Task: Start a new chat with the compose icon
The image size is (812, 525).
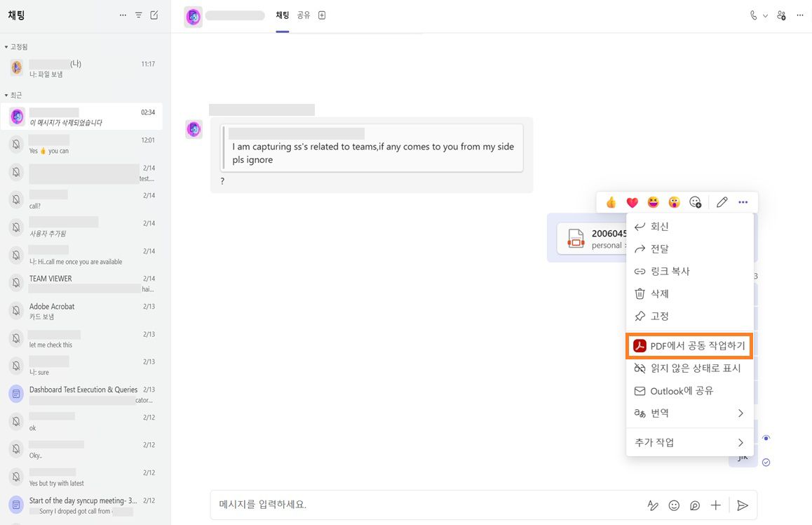Action: pyautogui.click(x=154, y=14)
